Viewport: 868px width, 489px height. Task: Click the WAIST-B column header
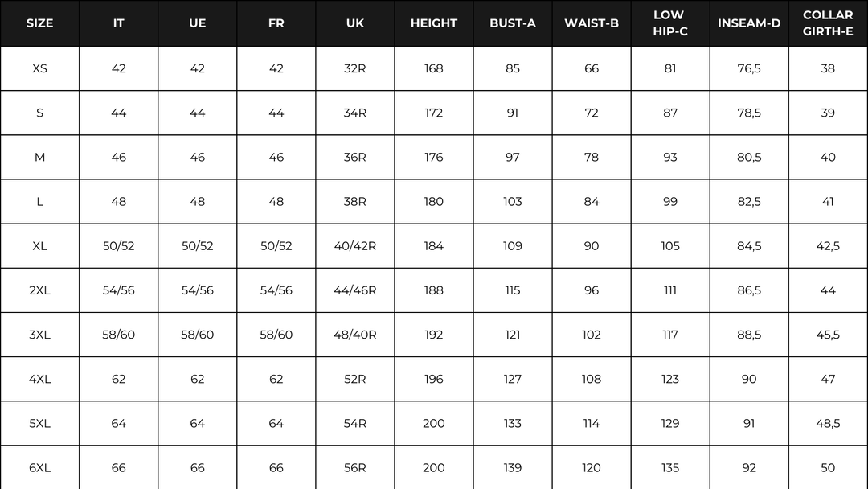point(591,23)
